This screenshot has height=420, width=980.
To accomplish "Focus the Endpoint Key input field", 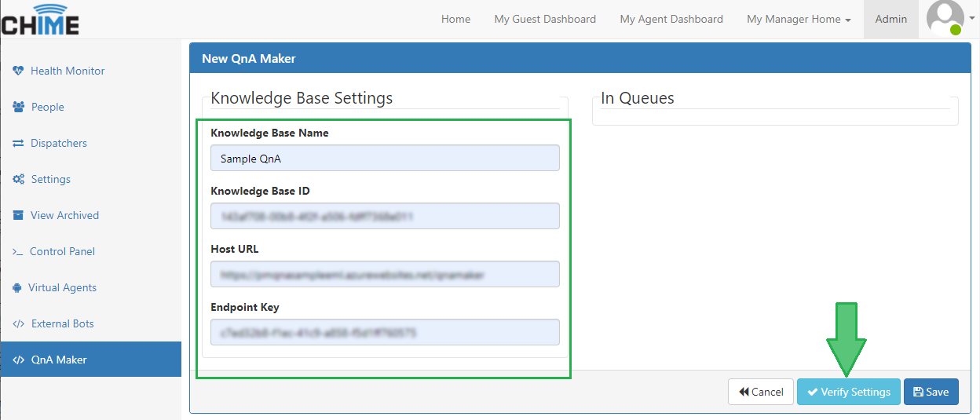I will pos(385,332).
